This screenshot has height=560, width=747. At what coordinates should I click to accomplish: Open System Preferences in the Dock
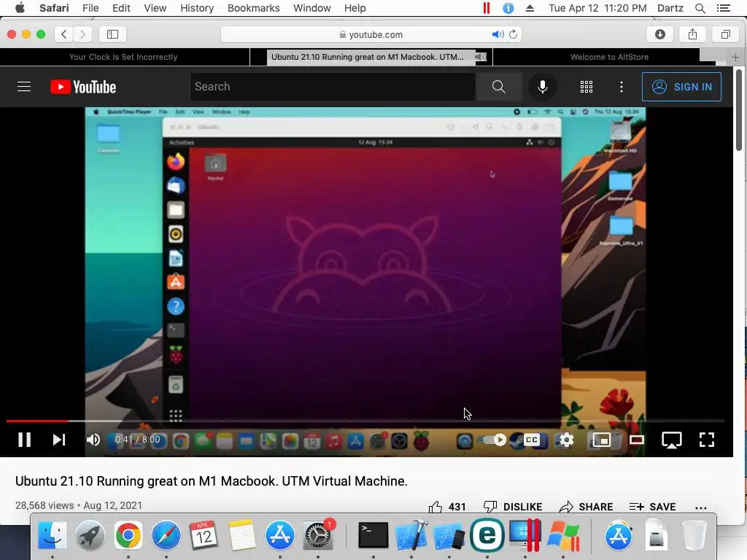pyautogui.click(x=318, y=535)
